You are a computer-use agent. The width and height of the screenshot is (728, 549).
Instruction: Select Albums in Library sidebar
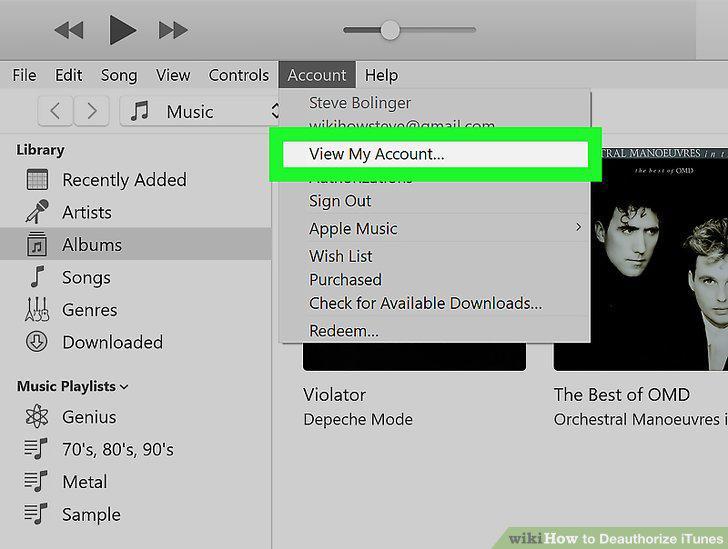136,244
